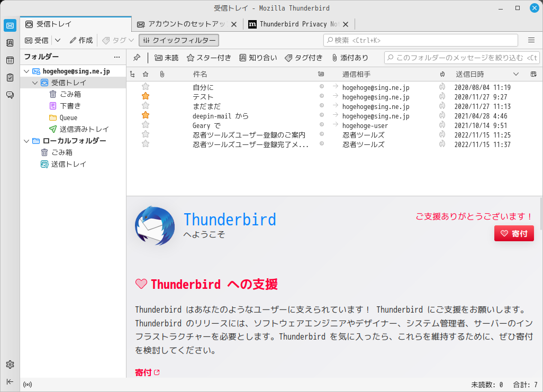Open the Folder pane options (three dots)

[117, 57]
